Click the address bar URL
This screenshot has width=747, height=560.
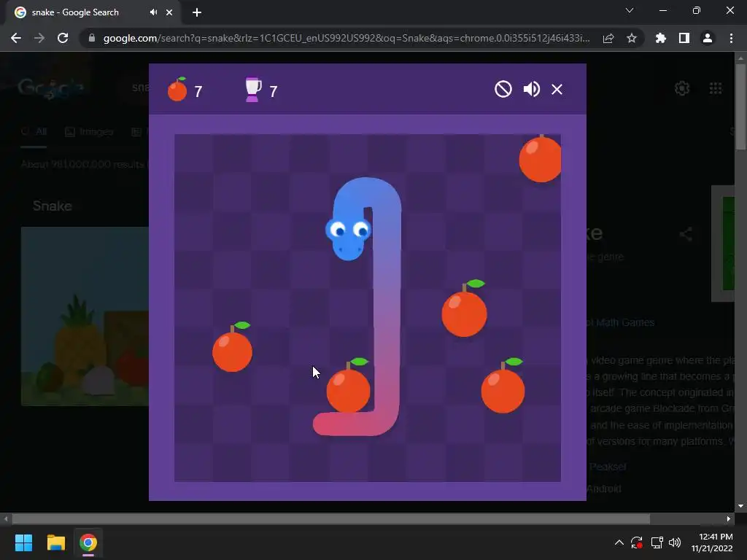tap(347, 38)
